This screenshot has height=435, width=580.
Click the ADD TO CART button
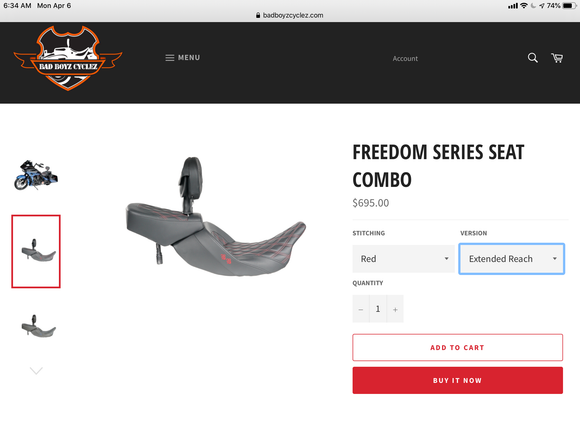(458, 347)
